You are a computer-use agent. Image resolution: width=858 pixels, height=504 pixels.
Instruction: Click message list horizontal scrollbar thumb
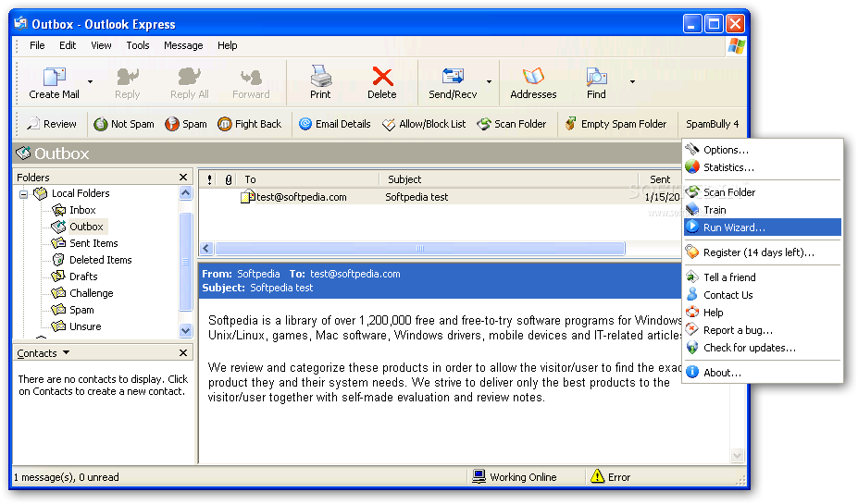pos(419,248)
